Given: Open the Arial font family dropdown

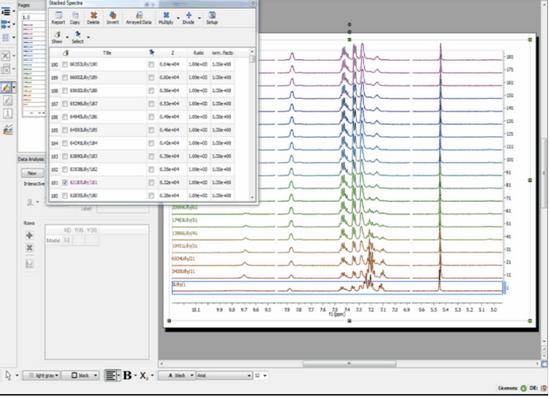Looking at the screenshot, I should [224, 375].
